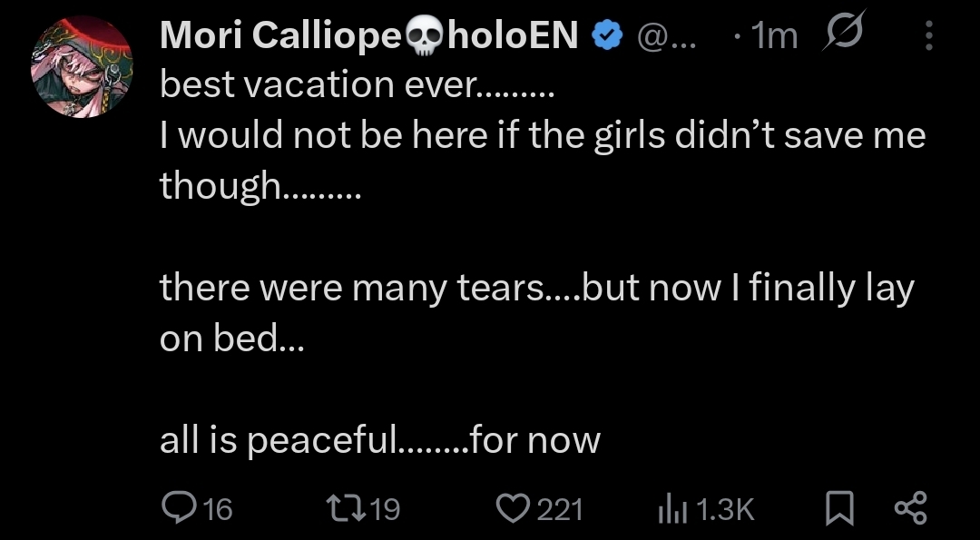Open Mori Calliope's profile avatar

pyautogui.click(x=83, y=66)
